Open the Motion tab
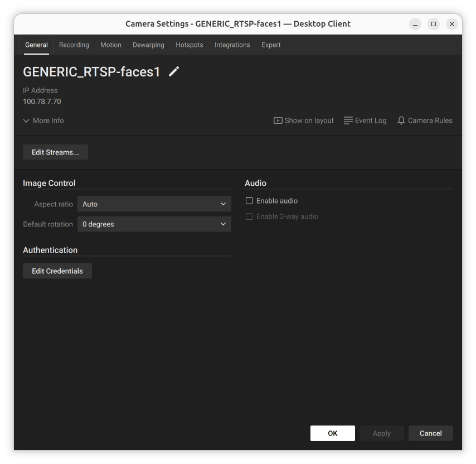Image resolution: width=476 pixels, height=464 pixels. [111, 45]
